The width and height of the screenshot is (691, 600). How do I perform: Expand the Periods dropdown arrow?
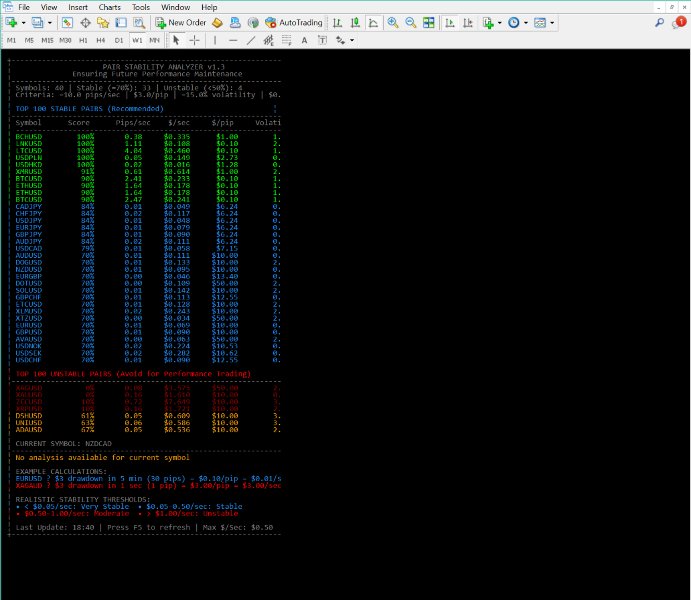pos(526,22)
